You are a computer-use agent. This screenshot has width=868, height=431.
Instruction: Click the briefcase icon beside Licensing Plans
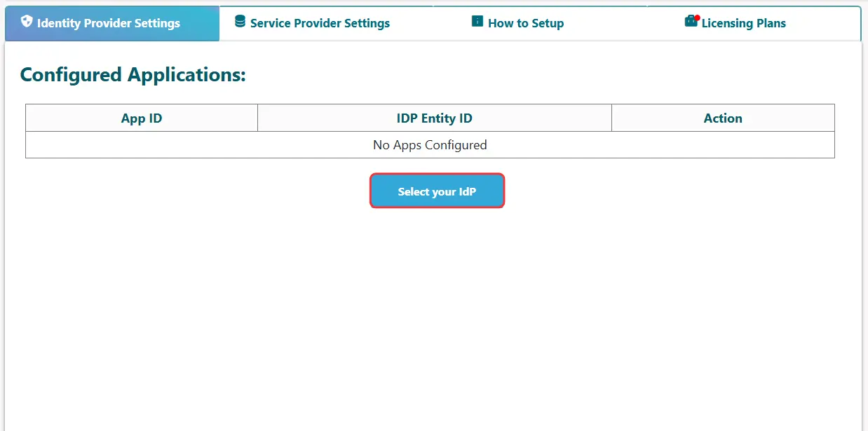point(691,22)
